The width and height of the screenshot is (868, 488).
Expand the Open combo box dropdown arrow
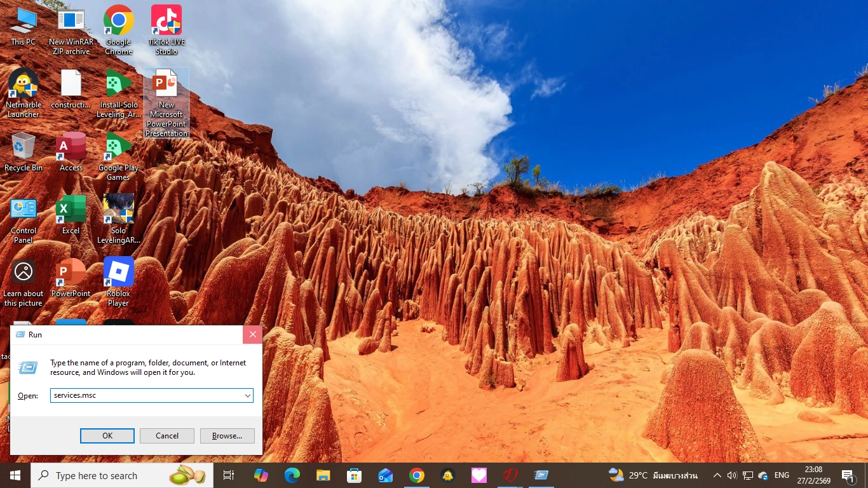coord(247,395)
